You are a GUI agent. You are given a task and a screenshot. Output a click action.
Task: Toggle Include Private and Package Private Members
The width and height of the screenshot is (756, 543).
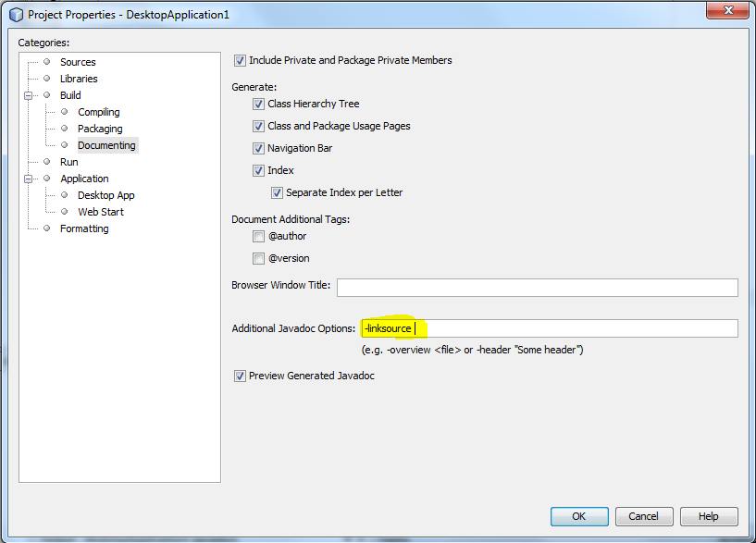click(240, 61)
